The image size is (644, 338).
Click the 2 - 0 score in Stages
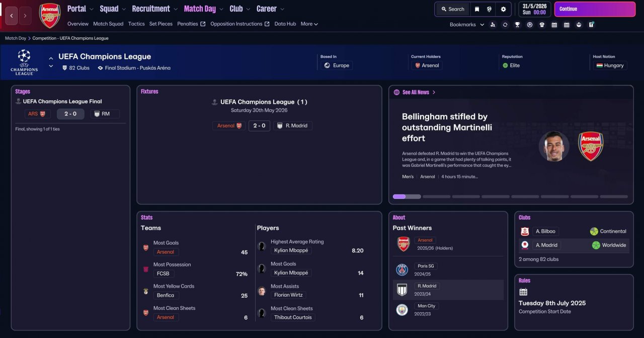pyautogui.click(x=70, y=114)
